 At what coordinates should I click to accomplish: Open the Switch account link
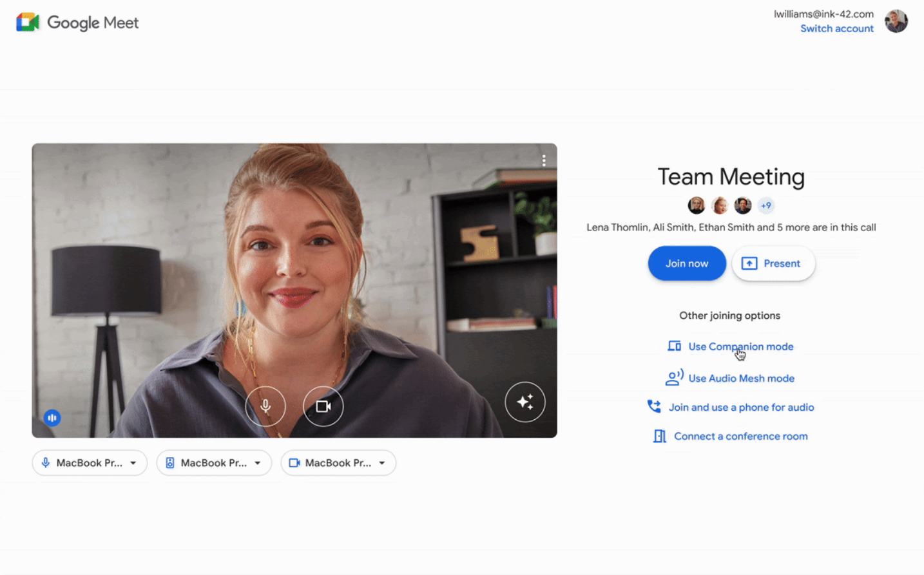click(836, 28)
